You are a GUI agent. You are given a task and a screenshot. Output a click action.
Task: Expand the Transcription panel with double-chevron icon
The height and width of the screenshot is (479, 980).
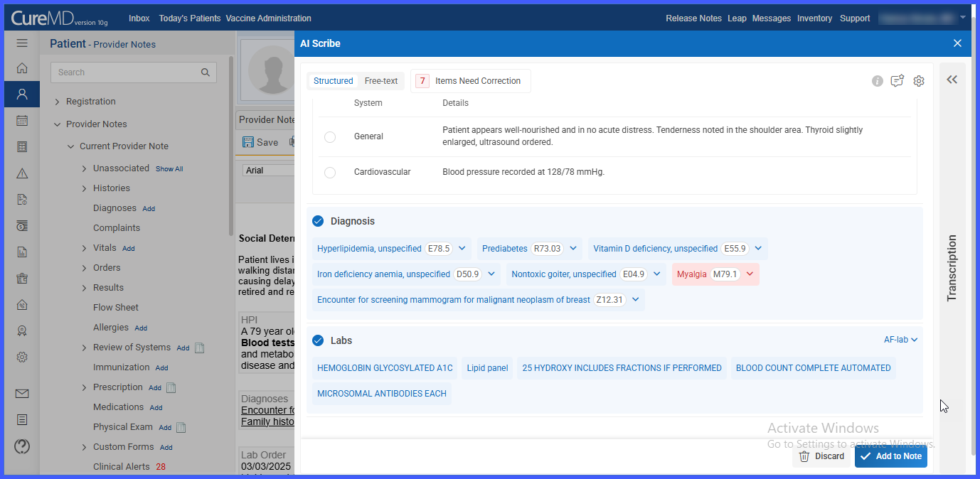952,80
